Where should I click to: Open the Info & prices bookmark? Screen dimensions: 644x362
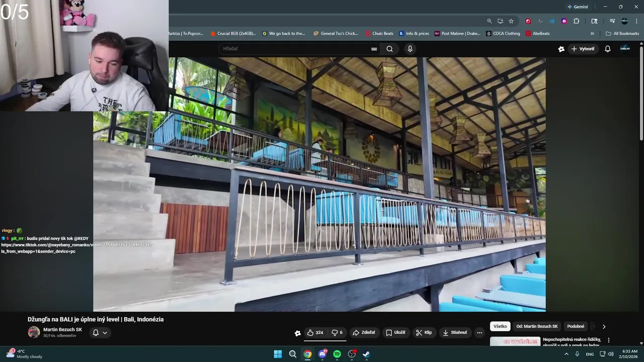coord(414,34)
